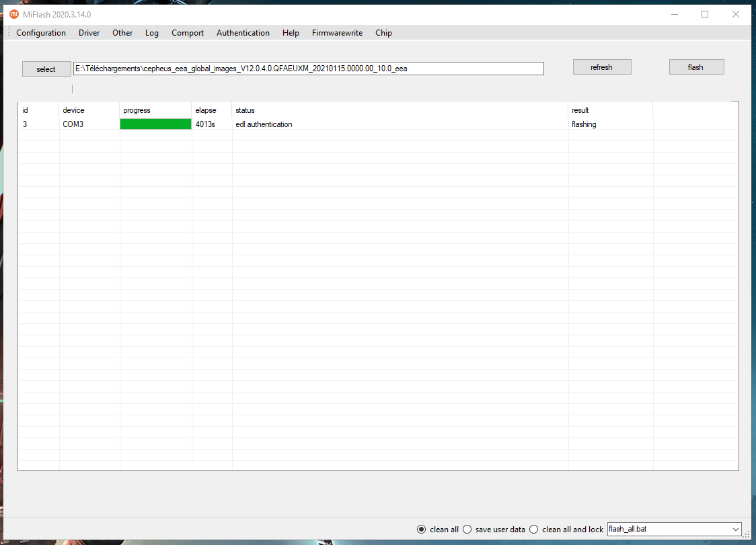Screen dimensions: 756x545
Task: Click the progress column header
Action: click(x=155, y=110)
